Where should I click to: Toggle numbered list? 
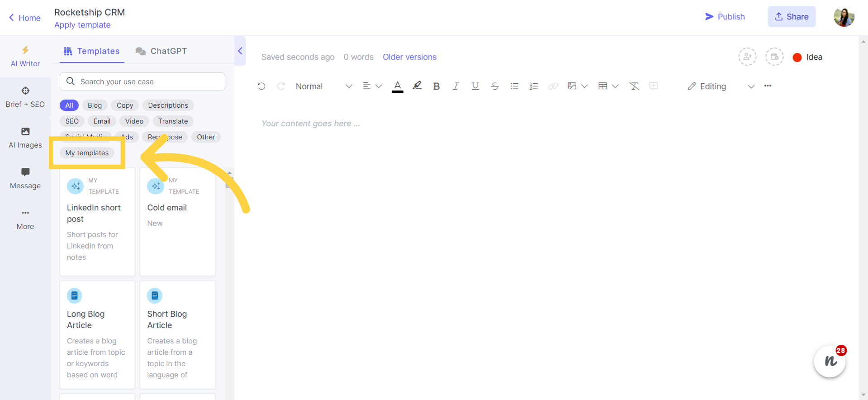[534, 86]
